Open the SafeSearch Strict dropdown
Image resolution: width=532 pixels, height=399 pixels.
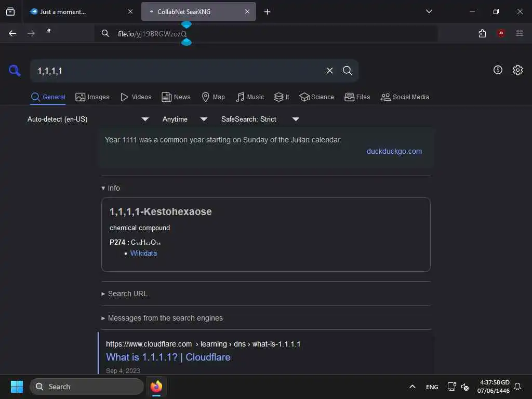260,119
